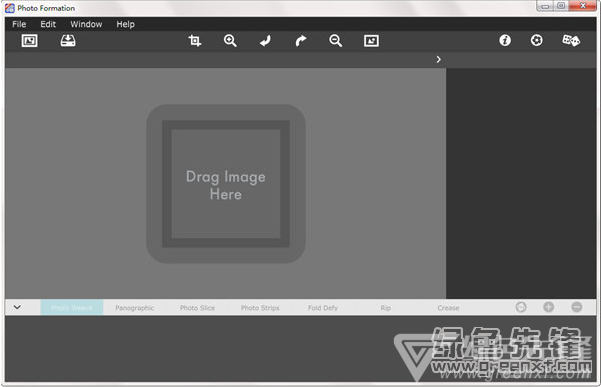Screen dimensions: 601x387
Task: Switch to the Fold Defy tab
Action: click(x=323, y=308)
